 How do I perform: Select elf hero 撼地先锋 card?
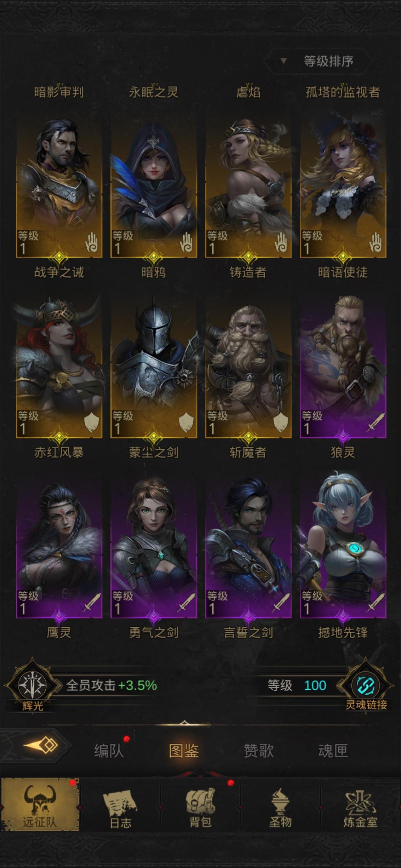click(343, 547)
